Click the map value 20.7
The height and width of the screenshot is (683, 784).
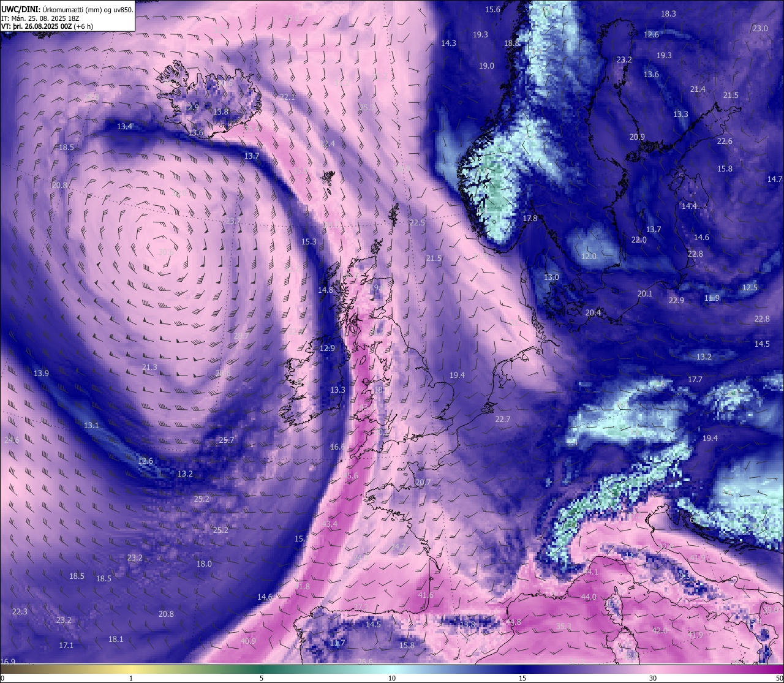pos(423,482)
